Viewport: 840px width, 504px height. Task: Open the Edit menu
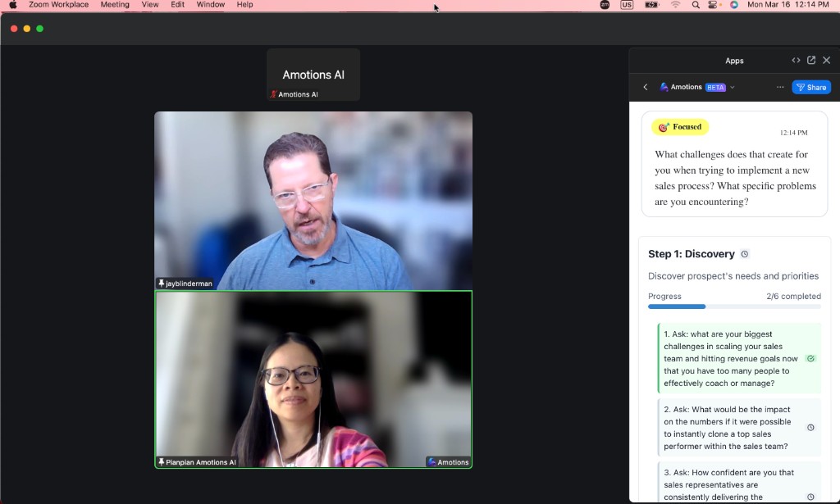177,4
